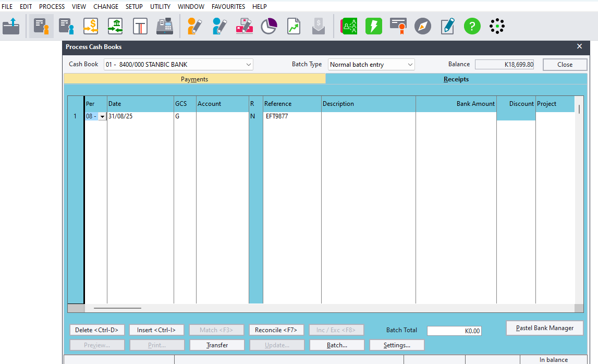Open the pink inventory boxes with pencil icon
The image size is (598, 364).
[245, 26]
